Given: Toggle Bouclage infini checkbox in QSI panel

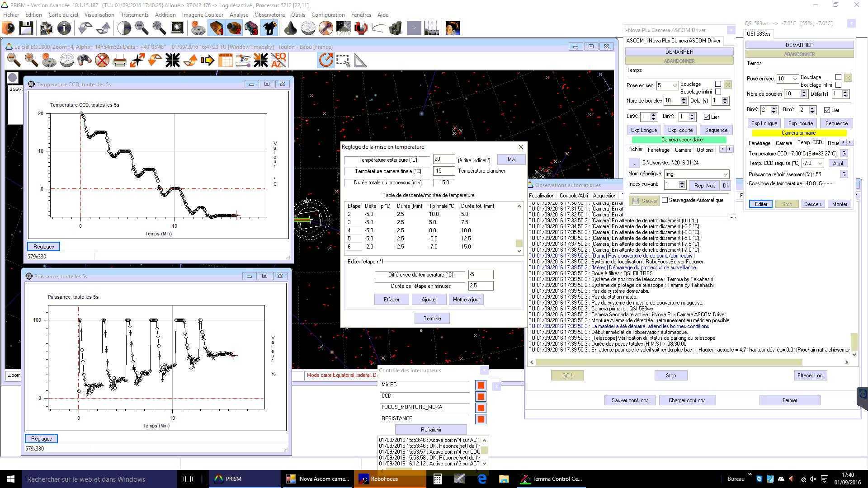Looking at the screenshot, I should point(838,84).
